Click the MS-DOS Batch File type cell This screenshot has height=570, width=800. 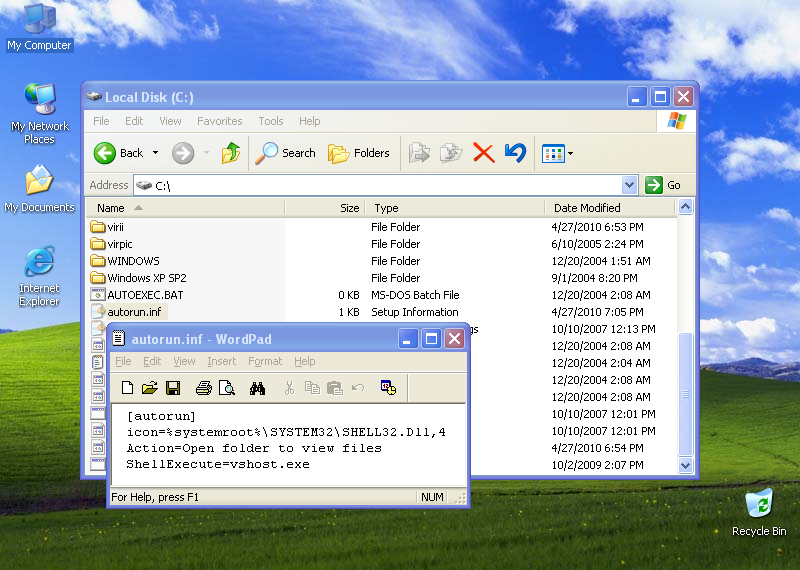[x=415, y=295]
